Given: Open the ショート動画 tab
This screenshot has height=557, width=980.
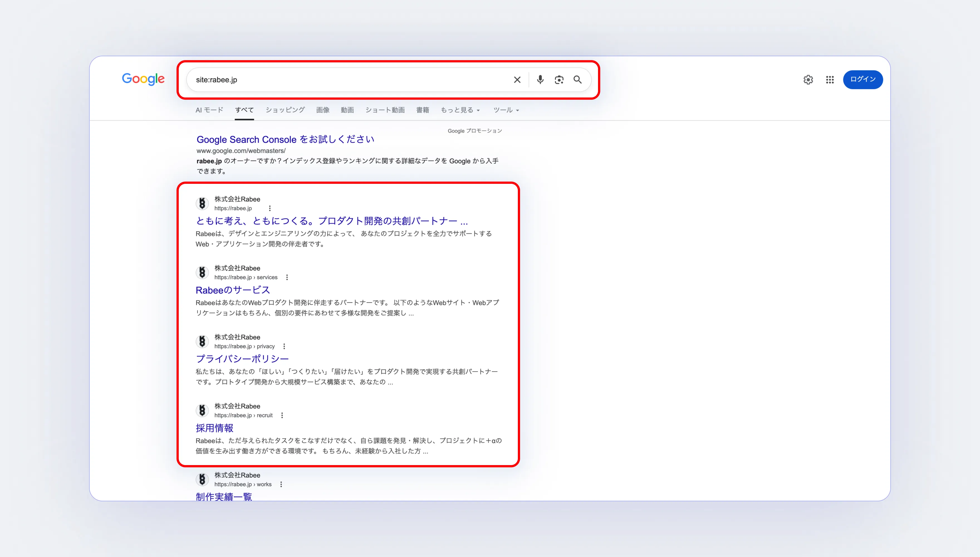Looking at the screenshot, I should [x=385, y=110].
